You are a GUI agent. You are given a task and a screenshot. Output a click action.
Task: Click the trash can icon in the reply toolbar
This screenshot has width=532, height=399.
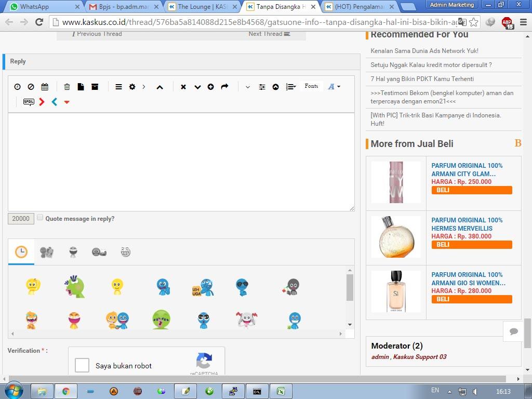pos(67,87)
